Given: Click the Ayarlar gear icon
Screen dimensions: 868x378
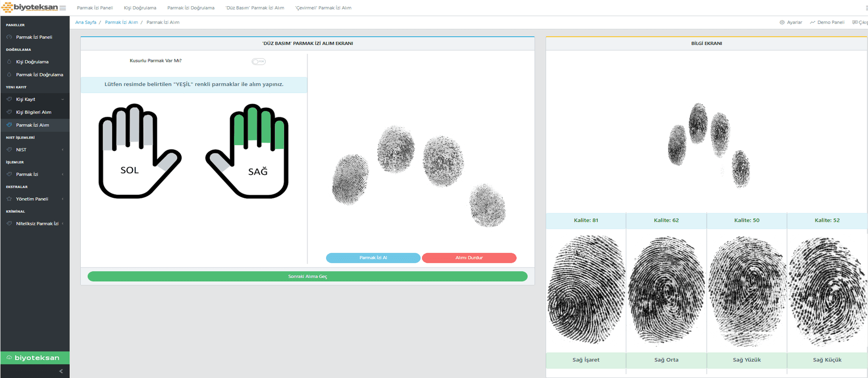Looking at the screenshot, I should [x=782, y=22].
